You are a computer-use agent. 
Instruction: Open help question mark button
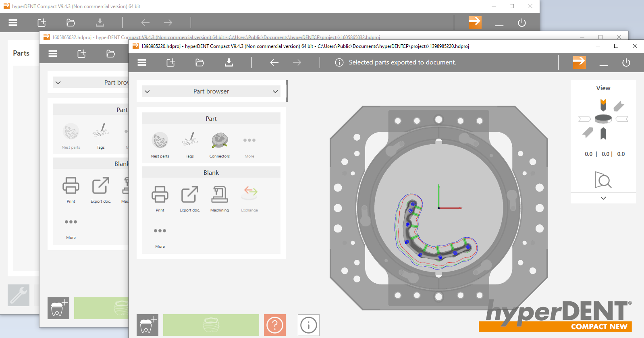click(x=275, y=325)
